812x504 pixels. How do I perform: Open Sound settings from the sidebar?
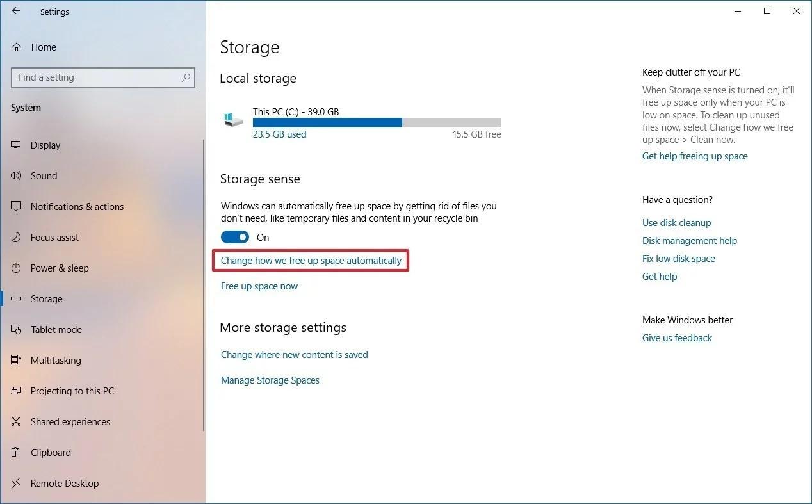[x=44, y=175]
